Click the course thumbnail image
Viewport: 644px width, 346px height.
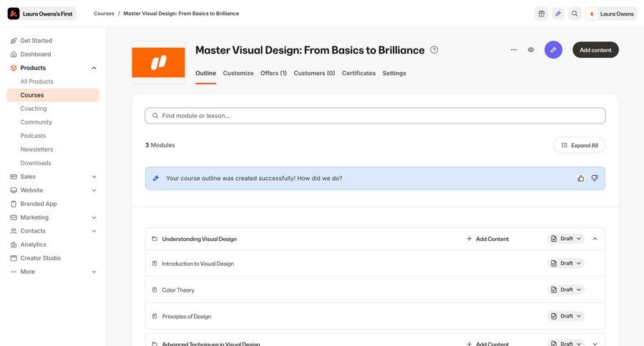158,62
